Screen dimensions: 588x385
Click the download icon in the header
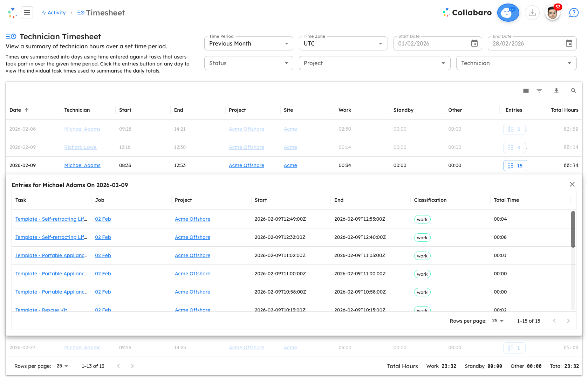[532, 12]
